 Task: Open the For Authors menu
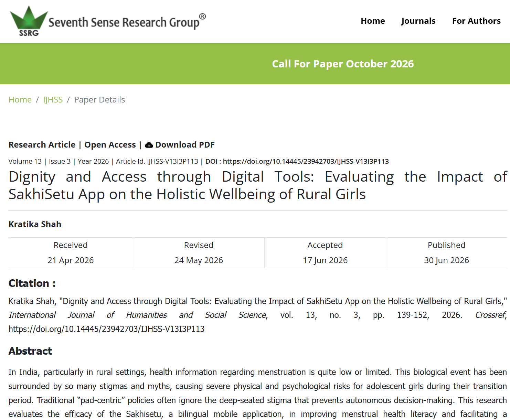pos(476,21)
